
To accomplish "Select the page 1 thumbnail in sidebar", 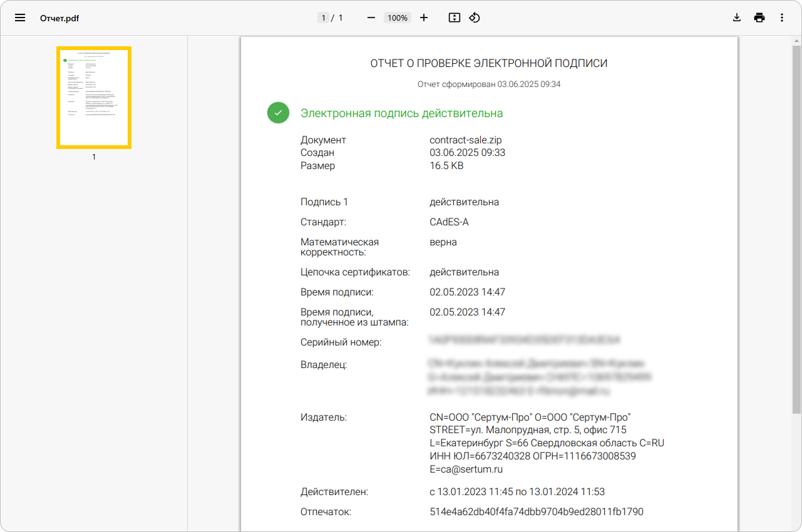I will (x=94, y=98).
